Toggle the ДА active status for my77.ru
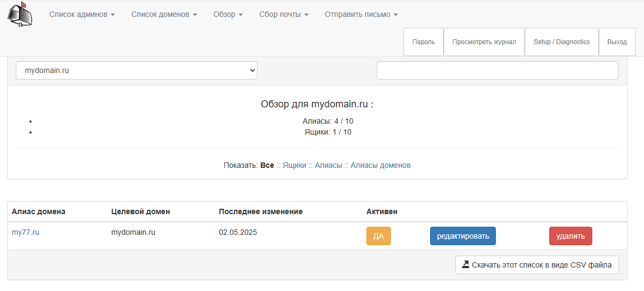Image resolution: width=644 pixels, height=291 pixels. point(378,236)
